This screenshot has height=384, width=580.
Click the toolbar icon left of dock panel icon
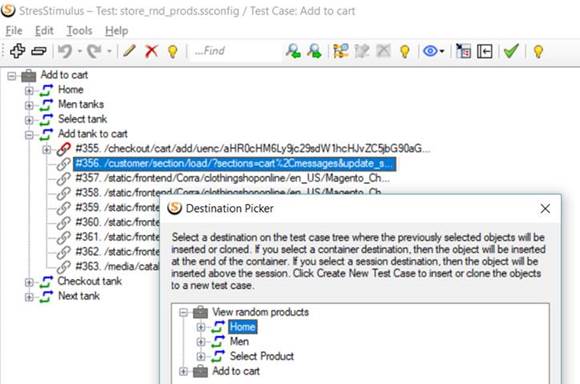pos(463,51)
